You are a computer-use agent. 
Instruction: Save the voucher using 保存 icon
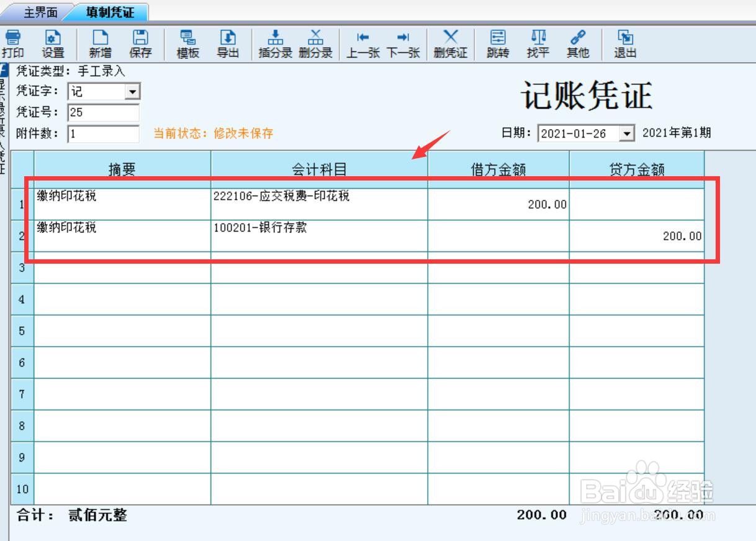coord(140,43)
